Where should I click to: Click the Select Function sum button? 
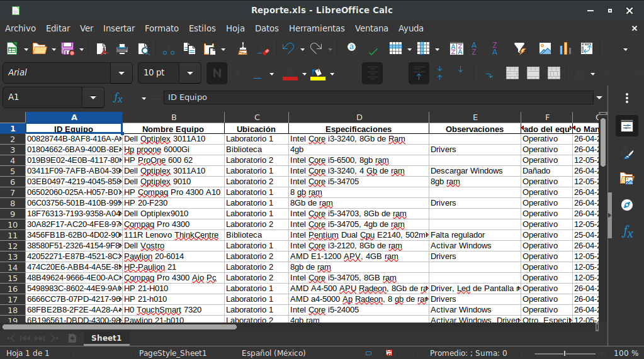[x=132, y=97]
